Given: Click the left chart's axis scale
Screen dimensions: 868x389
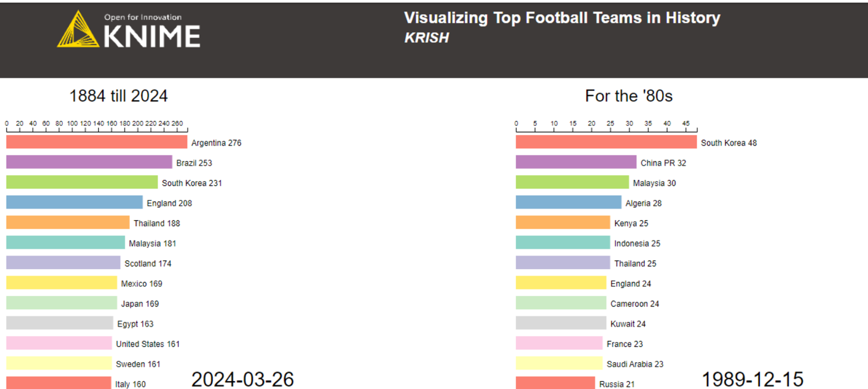Looking at the screenshot, I should (97, 126).
